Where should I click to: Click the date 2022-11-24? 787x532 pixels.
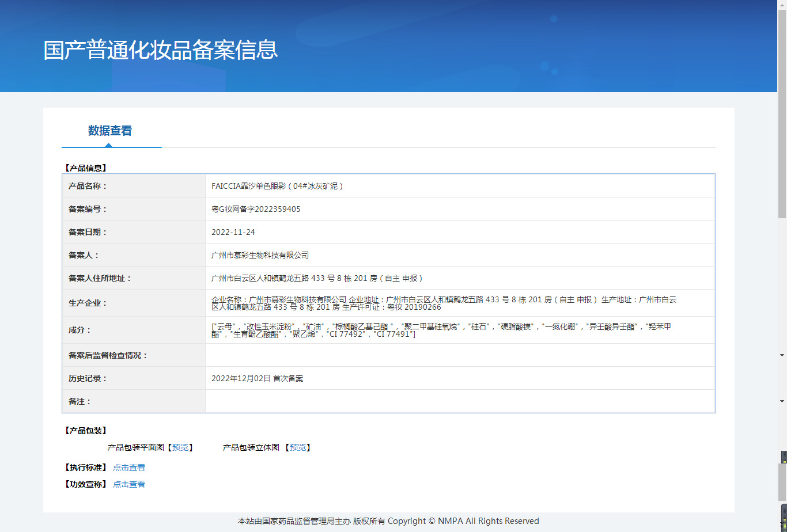tap(233, 232)
